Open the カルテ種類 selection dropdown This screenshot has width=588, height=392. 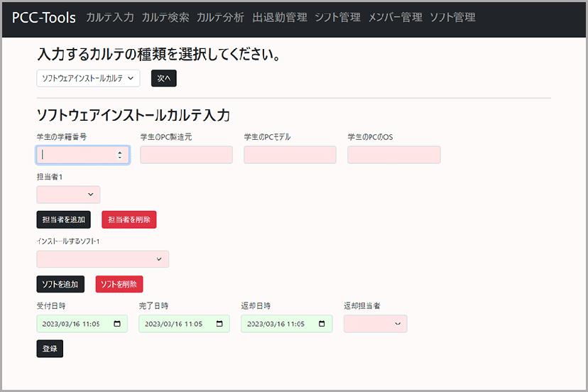(x=88, y=78)
